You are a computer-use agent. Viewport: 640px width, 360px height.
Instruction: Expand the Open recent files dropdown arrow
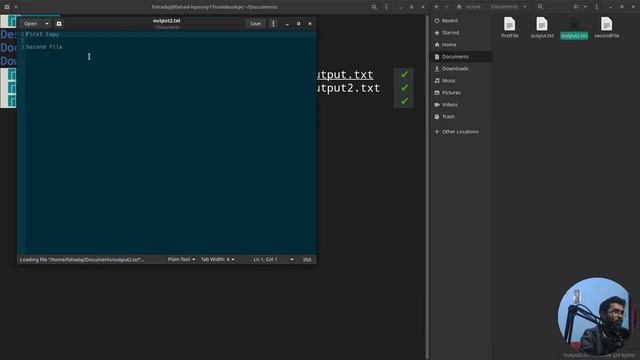[47, 24]
